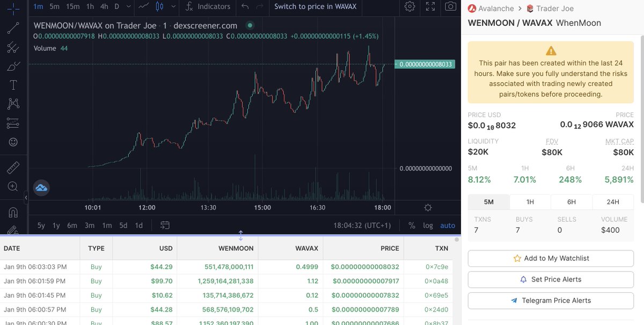The image size is (644, 325).
Task: Set the daily D chart interval
Action: pos(116,6)
